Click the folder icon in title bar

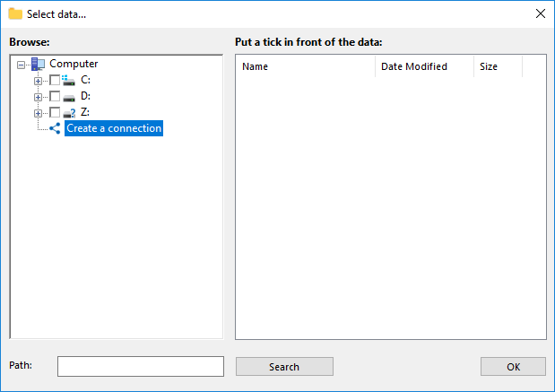(x=15, y=13)
